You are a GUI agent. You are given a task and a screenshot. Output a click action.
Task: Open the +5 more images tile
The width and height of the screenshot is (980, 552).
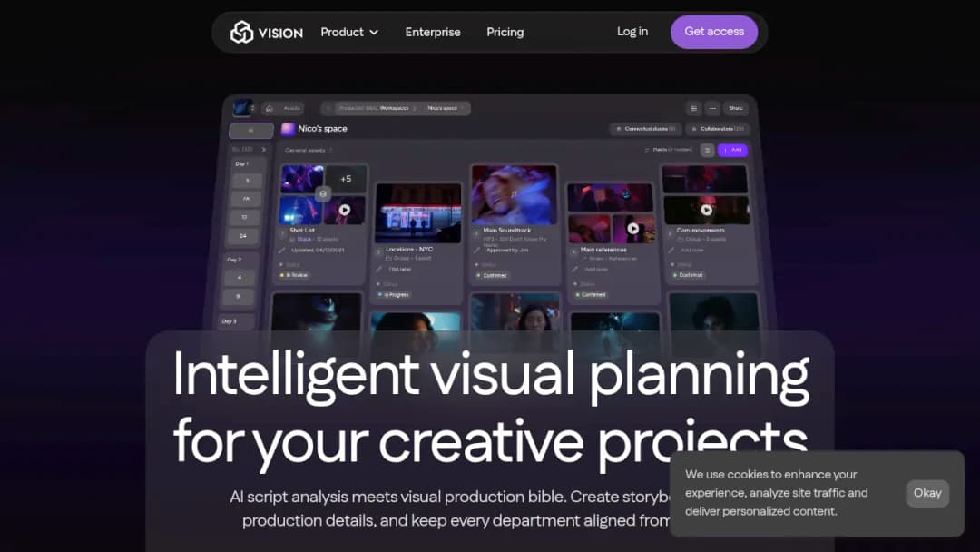click(x=346, y=179)
